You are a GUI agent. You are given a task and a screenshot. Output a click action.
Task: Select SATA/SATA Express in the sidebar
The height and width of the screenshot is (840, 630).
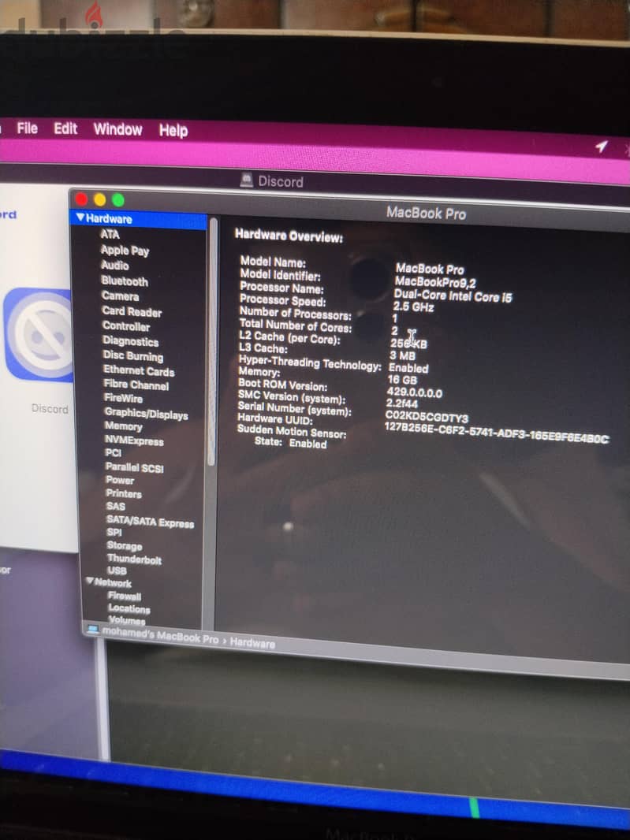(x=150, y=521)
